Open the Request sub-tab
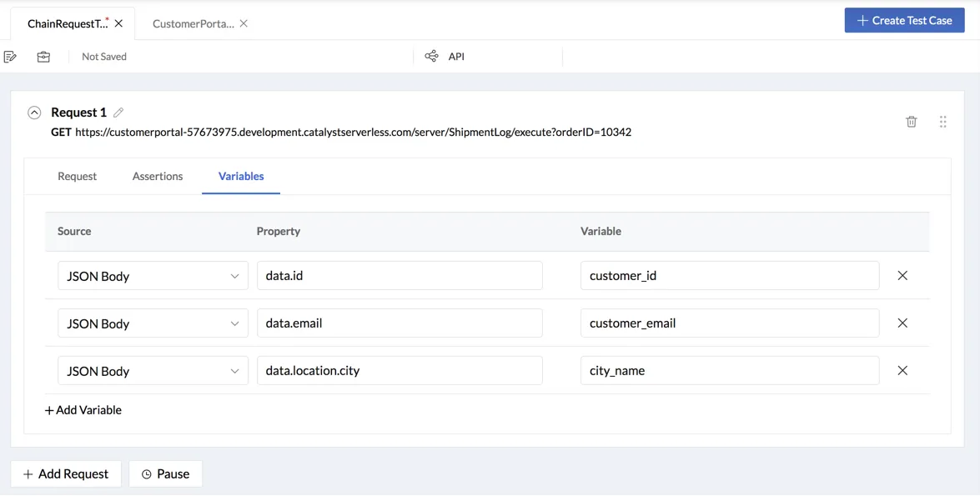The image size is (980, 496). click(77, 176)
